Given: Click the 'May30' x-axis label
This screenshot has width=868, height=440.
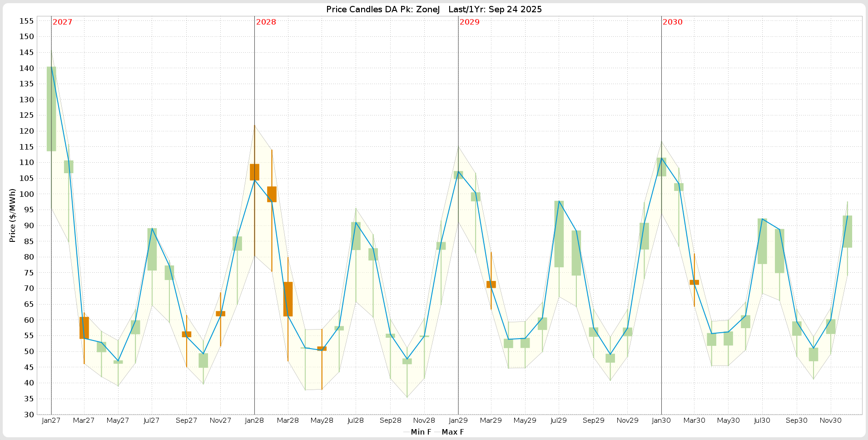Looking at the screenshot, I should (728, 420).
